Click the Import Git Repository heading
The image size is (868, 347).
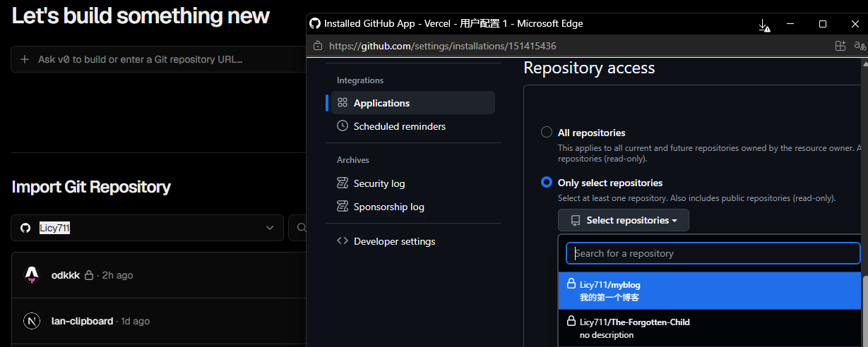[x=91, y=187]
